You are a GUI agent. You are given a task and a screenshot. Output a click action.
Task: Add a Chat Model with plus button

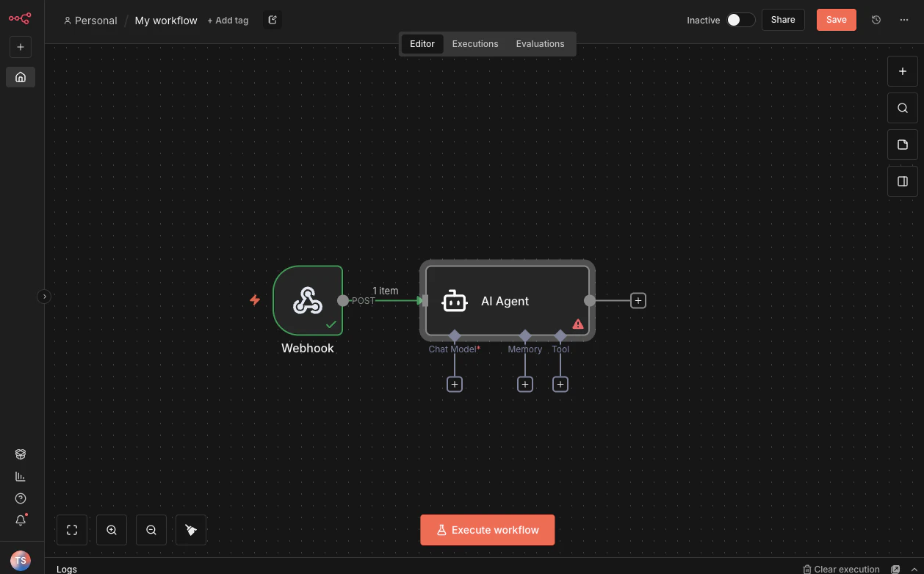coord(455,384)
